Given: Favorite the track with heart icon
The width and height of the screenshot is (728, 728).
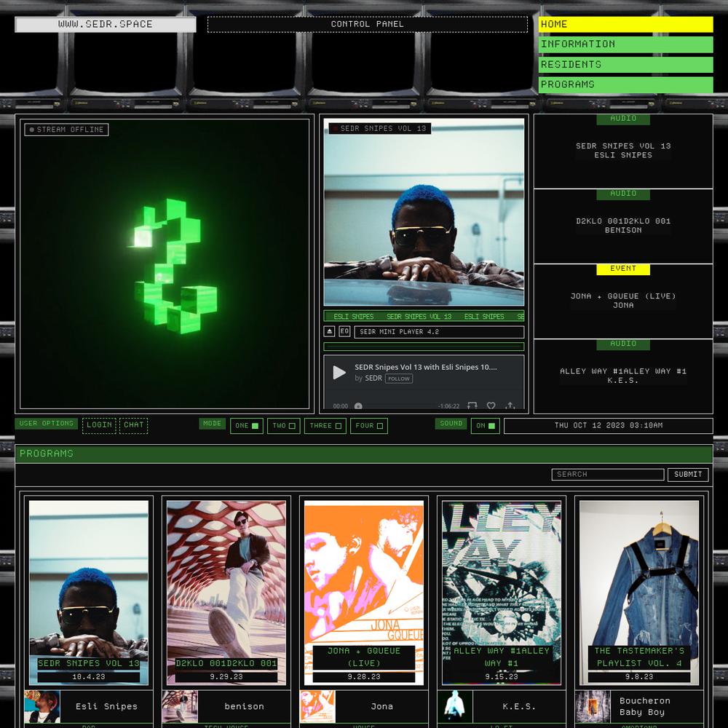Looking at the screenshot, I should pyautogui.click(x=491, y=405).
